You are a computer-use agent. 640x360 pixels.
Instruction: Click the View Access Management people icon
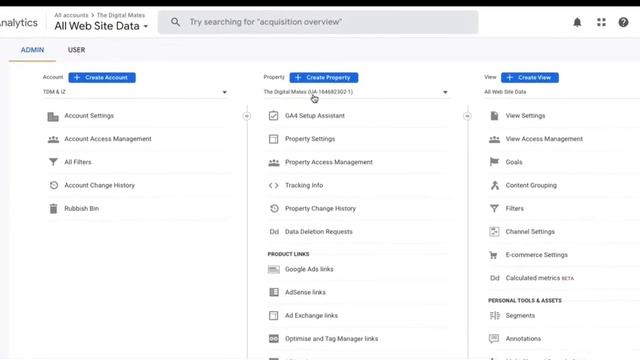pos(494,139)
